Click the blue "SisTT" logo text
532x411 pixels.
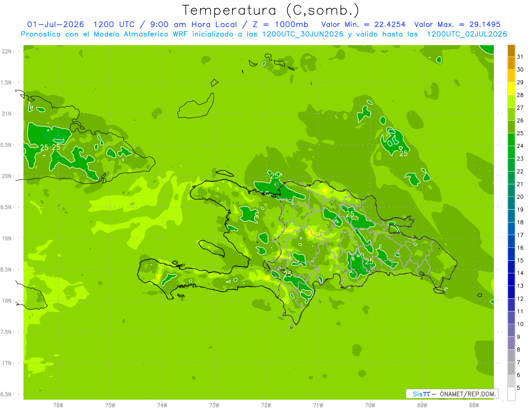point(421,394)
